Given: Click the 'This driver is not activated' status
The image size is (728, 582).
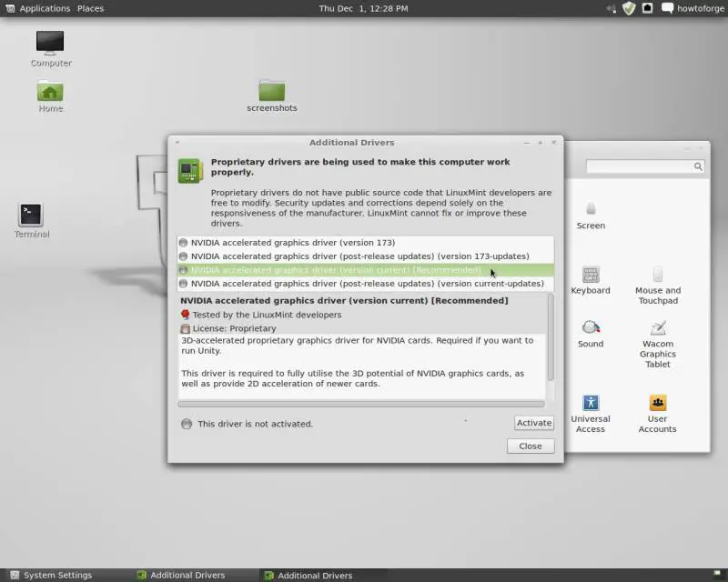Looking at the screenshot, I should pos(255,424).
